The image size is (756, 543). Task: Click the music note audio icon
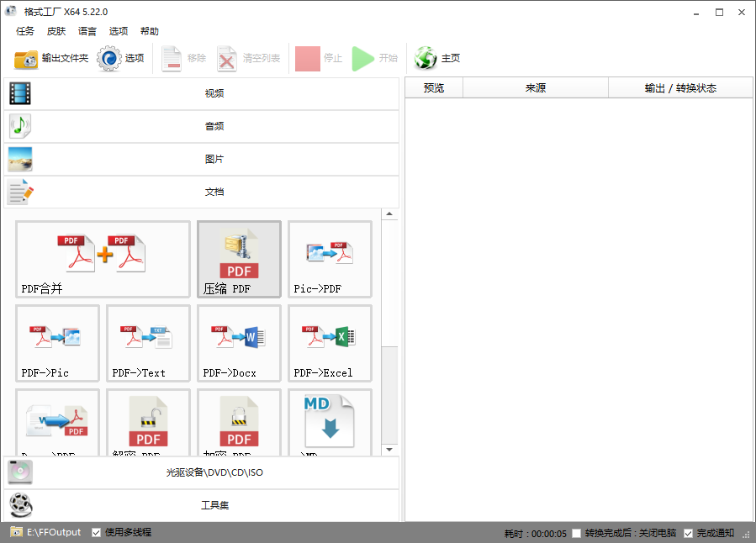(x=20, y=126)
